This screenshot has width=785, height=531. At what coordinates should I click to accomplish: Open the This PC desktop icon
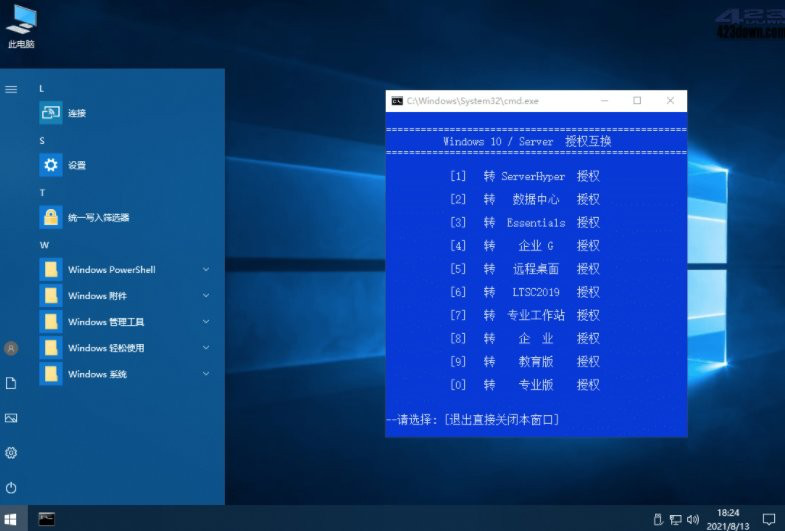21,26
